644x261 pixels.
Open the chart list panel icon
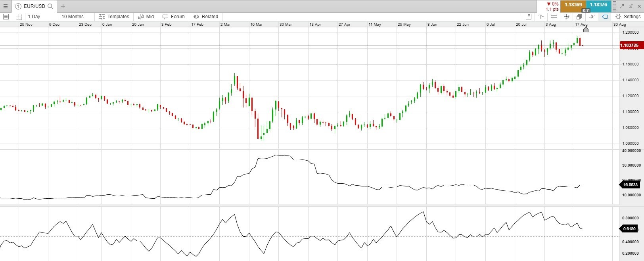[x=6, y=17]
